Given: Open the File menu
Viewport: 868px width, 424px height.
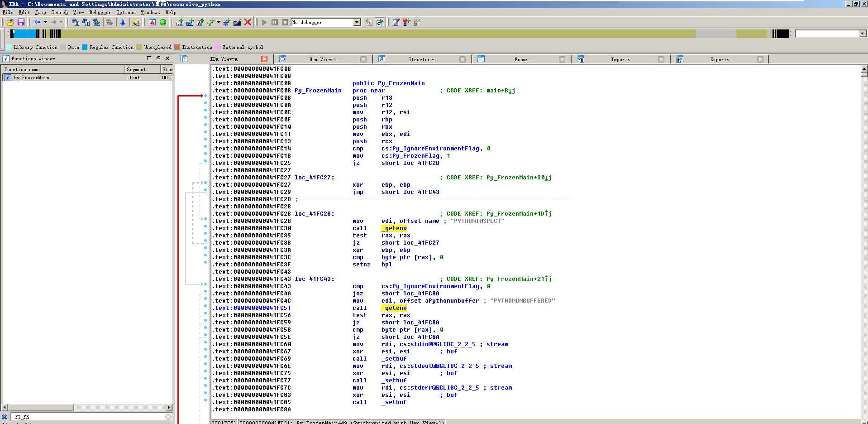Looking at the screenshot, I should [8, 12].
